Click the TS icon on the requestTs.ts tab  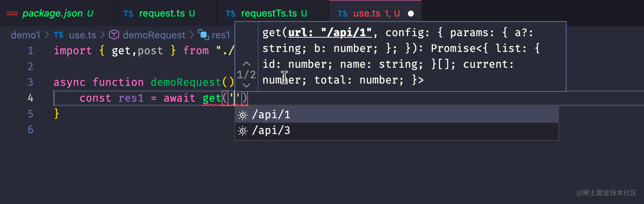point(230,14)
